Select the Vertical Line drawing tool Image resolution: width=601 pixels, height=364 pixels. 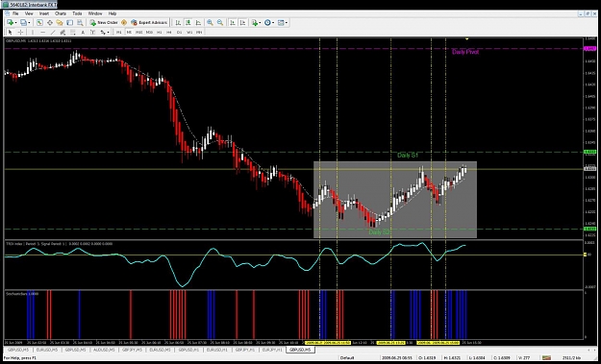click(33, 32)
